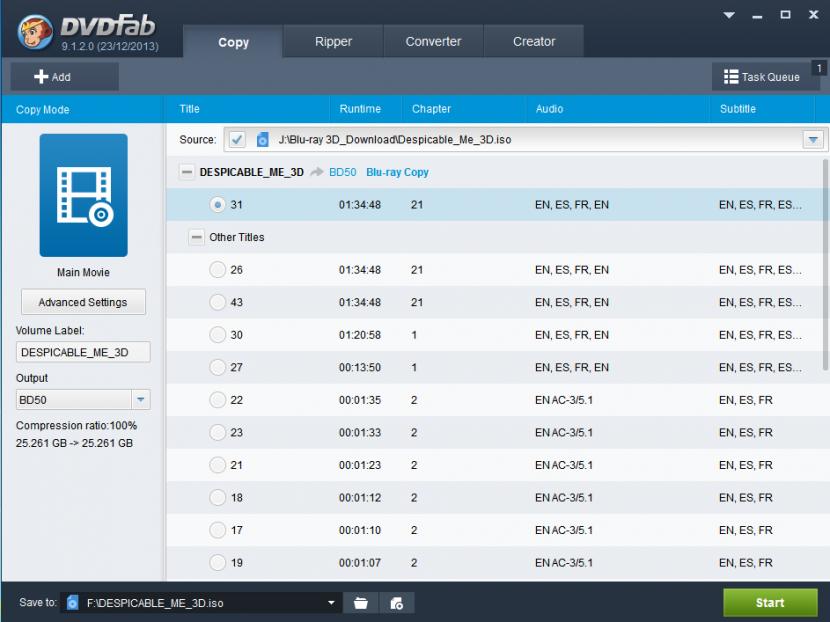Switch to the Converter tab
The width and height of the screenshot is (830, 622).
[x=433, y=42]
